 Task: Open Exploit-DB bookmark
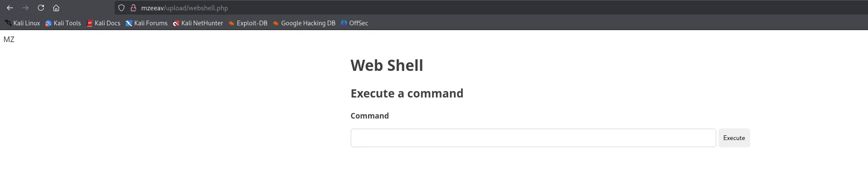pyautogui.click(x=248, y=23)
